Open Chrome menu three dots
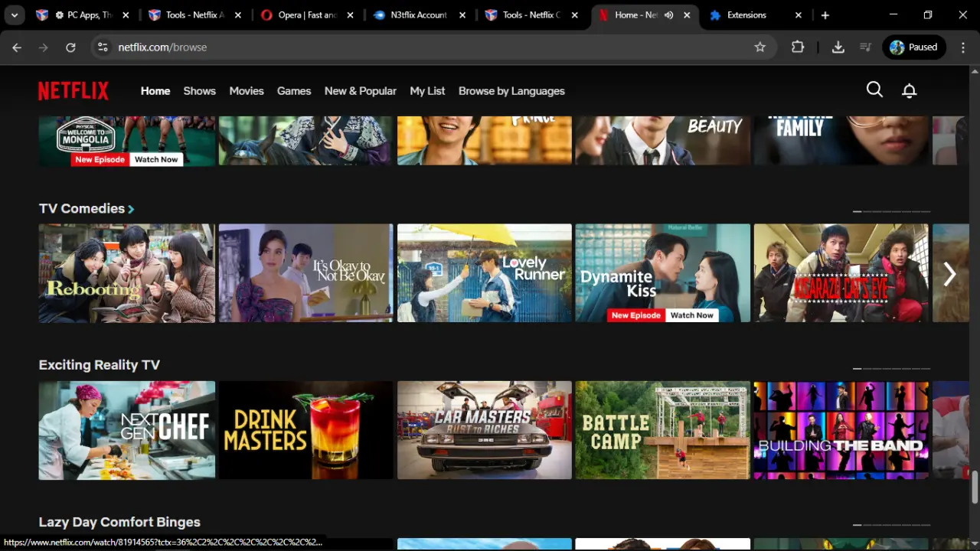 [962, 47]
